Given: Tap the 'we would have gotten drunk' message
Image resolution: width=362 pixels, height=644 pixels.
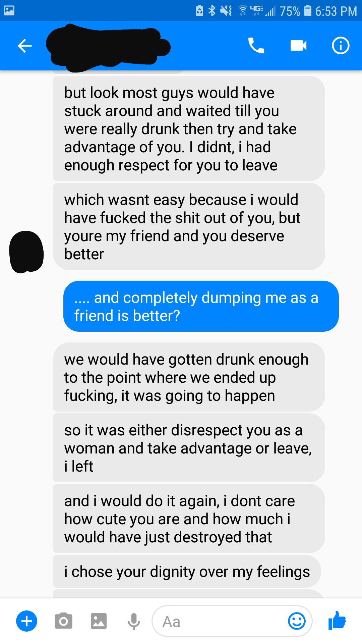Looking at the screenshot, I should click(x=189, y=377).
